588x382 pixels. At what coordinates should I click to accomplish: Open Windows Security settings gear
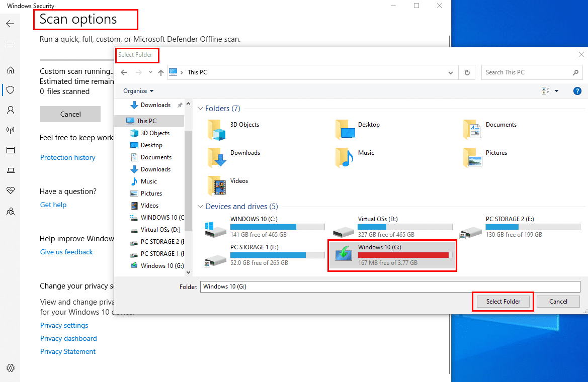11,368
